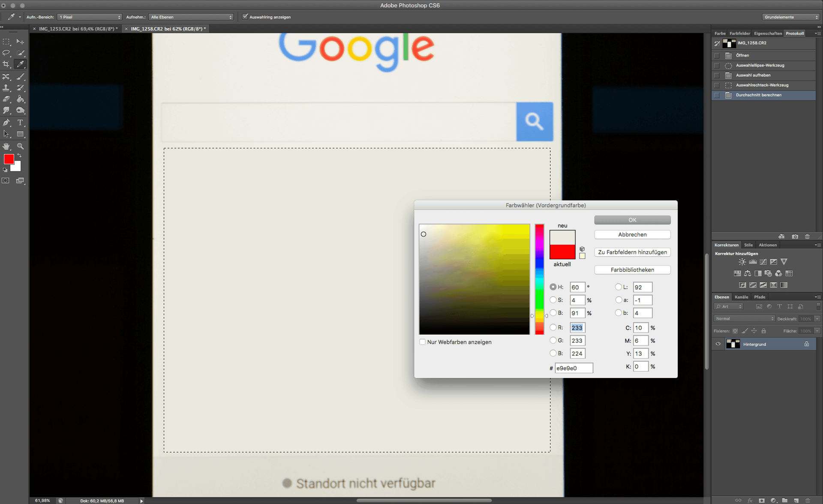This screenshot has height=504, width=823.
Task: Delete current history state trash icon
Action: click(x=808, y=237)
